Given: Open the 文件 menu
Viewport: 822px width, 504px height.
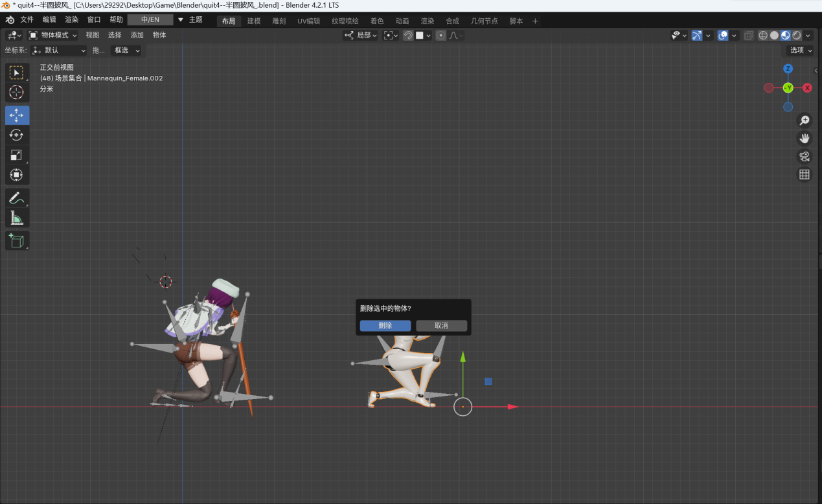Looking at the screenshot, I should click(x=27, y=19).
